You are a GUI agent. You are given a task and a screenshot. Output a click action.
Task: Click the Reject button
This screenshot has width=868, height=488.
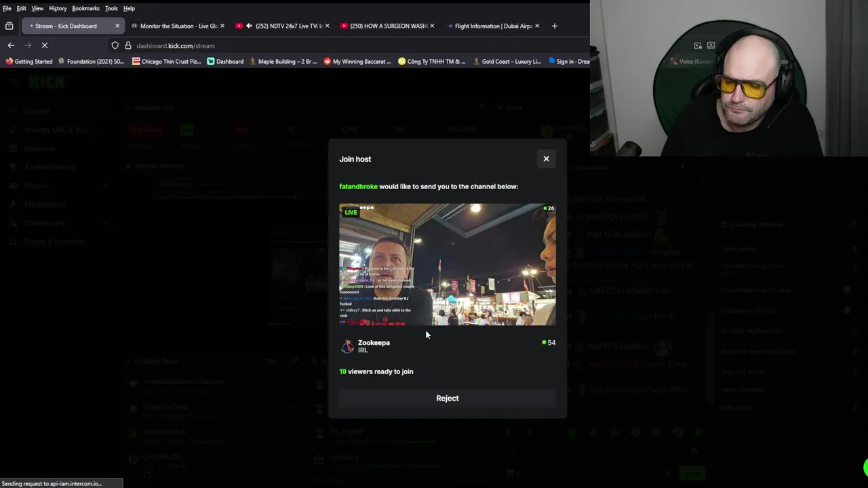448,399
